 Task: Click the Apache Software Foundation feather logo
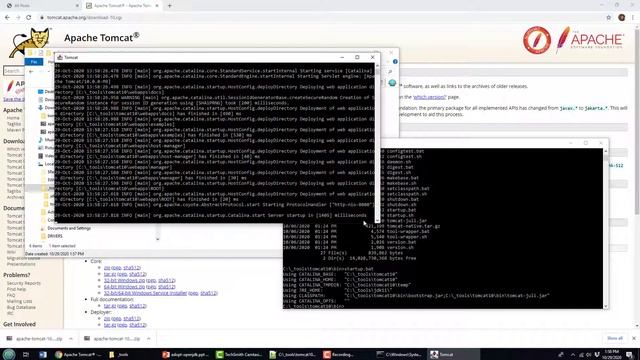click(590, 40)
